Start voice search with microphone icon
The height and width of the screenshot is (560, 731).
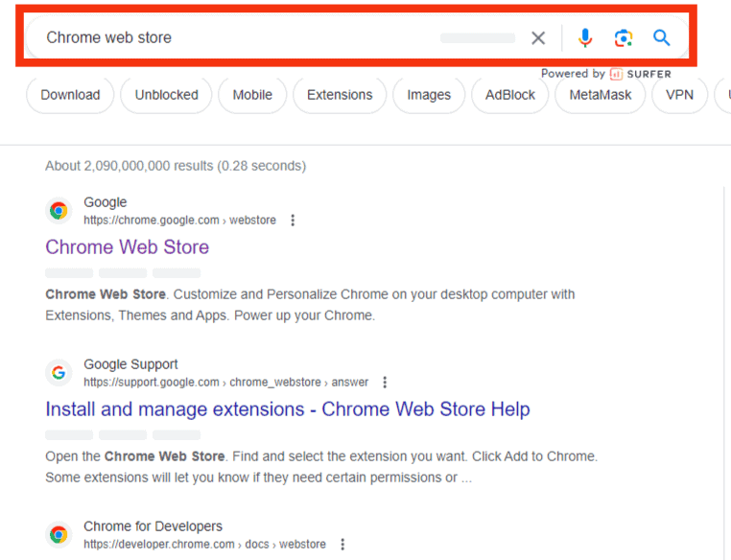pos(585,38)
